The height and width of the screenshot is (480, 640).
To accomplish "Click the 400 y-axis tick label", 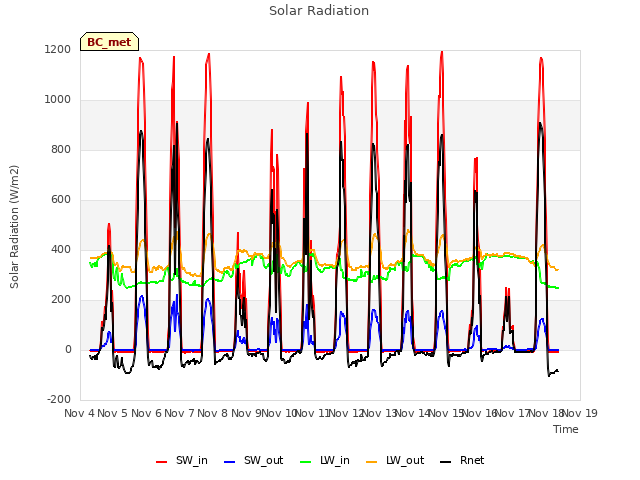I will pos(61,250).
